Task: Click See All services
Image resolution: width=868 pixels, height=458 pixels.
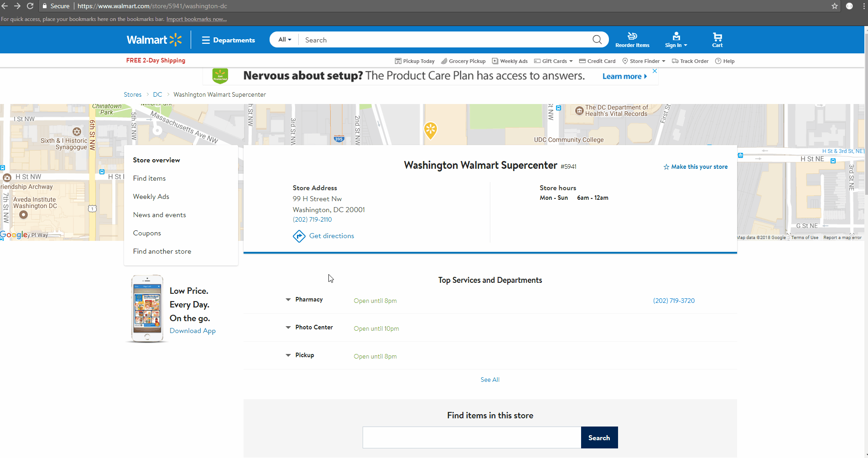Action: 490,380
